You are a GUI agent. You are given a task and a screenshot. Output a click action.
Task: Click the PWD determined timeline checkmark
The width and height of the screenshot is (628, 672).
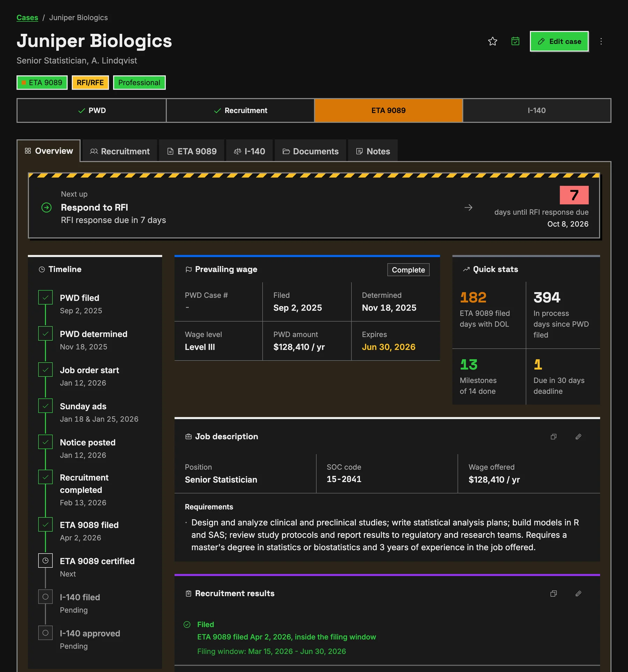click(45, 334)
